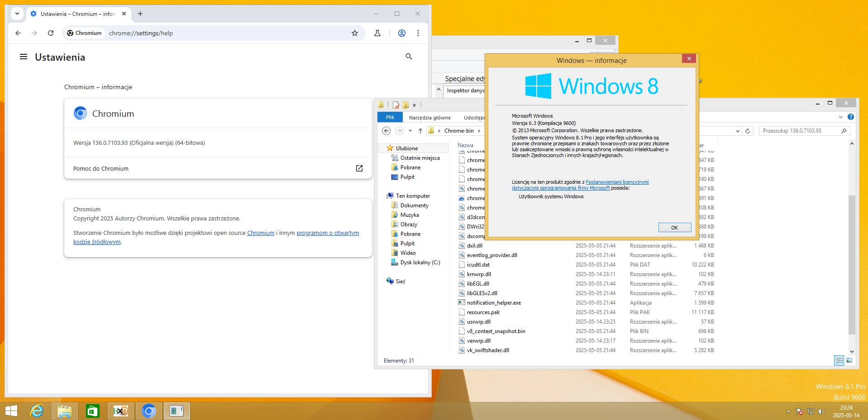Reload the Chromium settings page
The height and width of the screenshot is (420, 868).
coord(51,33)
